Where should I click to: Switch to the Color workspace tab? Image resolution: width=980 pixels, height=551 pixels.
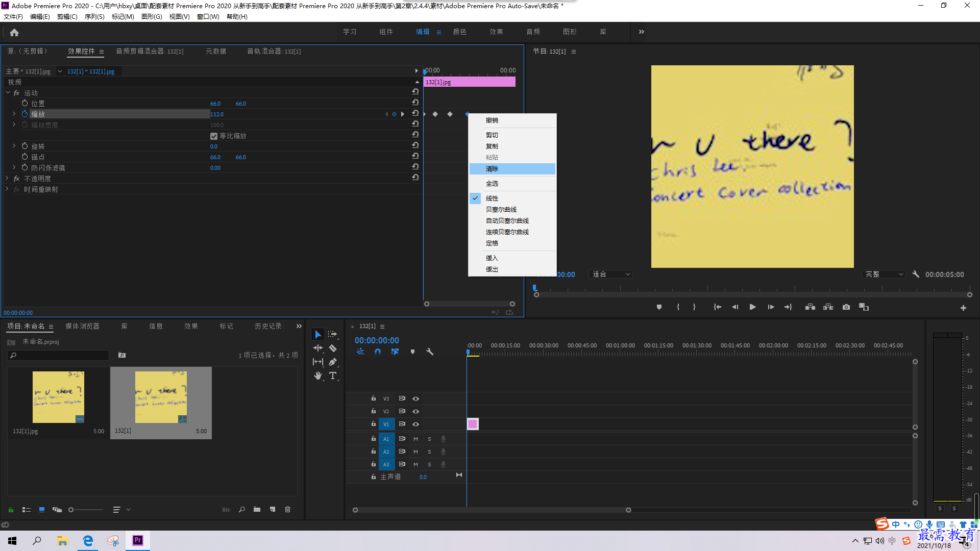459,32
